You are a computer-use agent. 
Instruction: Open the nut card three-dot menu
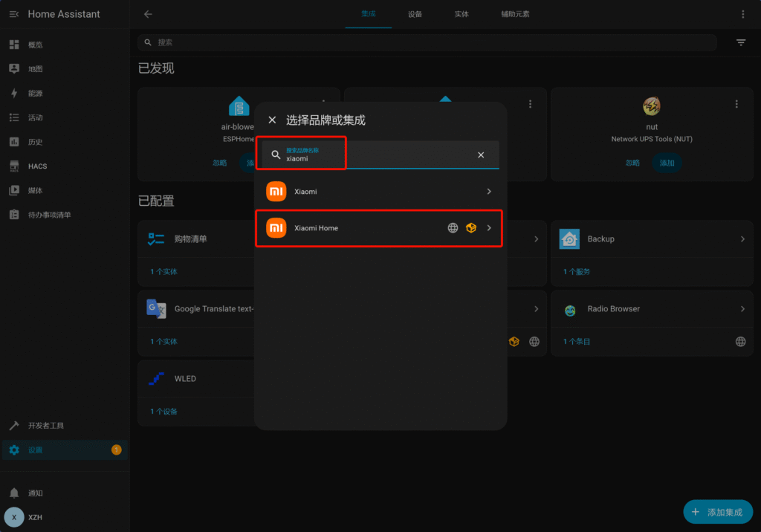(x=736, y=104)
